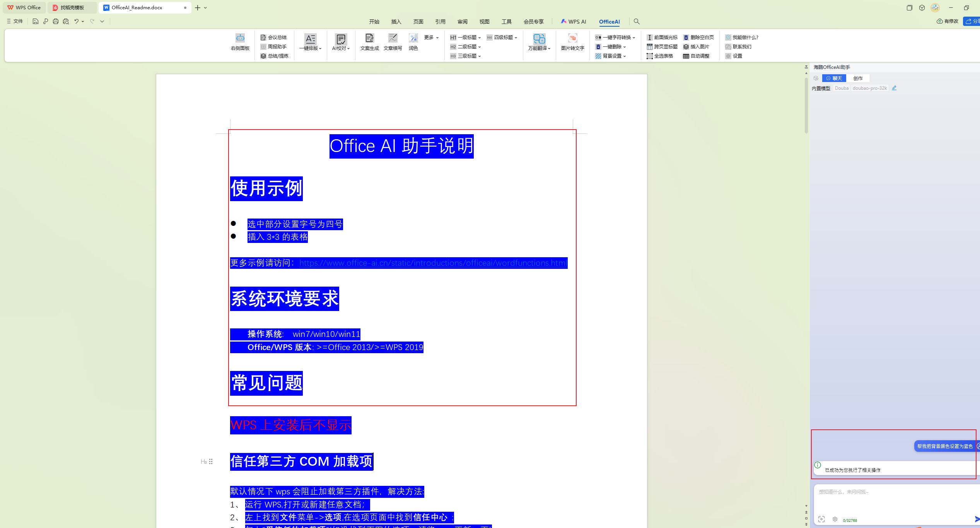Viewport: 980px width, 528px height.
Task: Open the 润色 polishing tool
Action: (x=413, y=43)
